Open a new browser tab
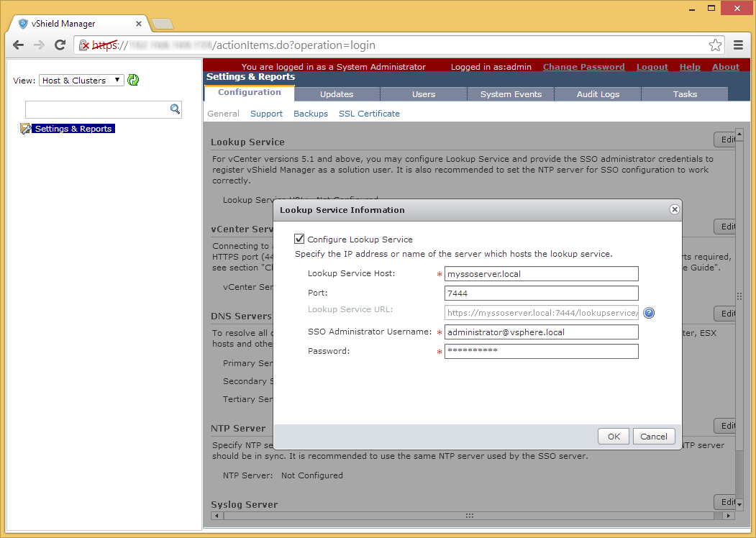This screenshot has height=538, width=756. [x=162, y=24]
